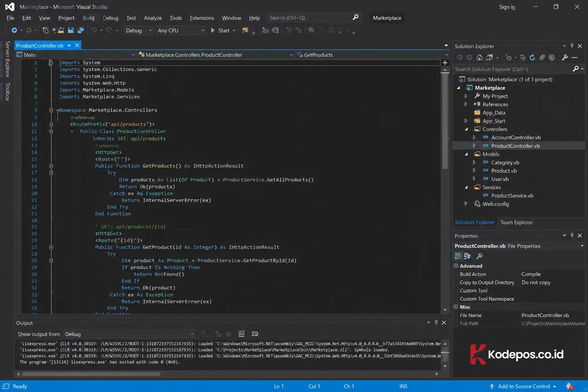Screen dimensions: 588x392
Task: Toggle pin on Properties panel
Action: (x=572, y=235)
